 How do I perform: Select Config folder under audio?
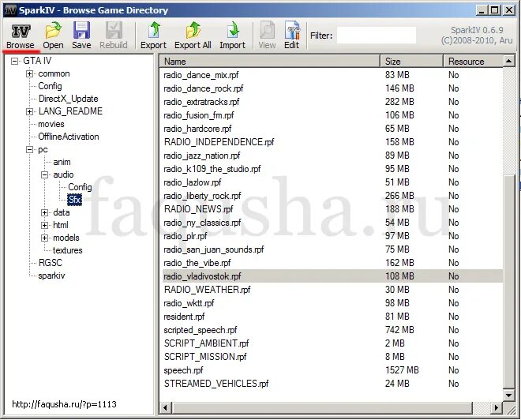point(80,187)
